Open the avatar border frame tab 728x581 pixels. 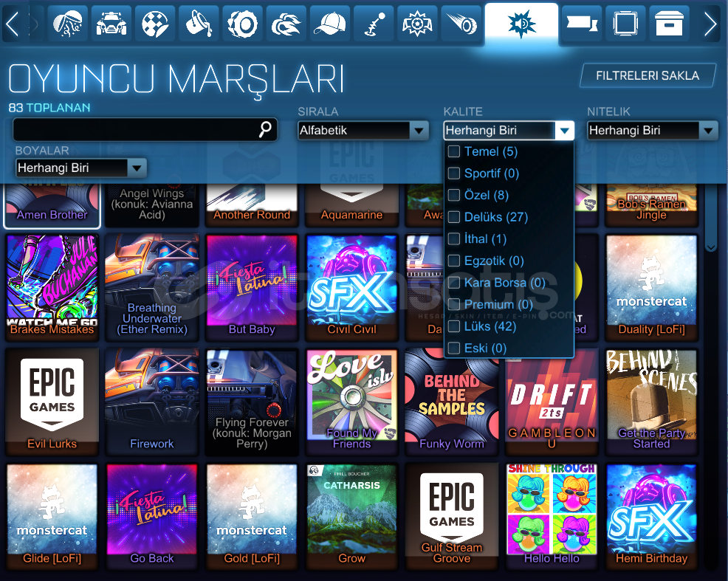[625, 24]
